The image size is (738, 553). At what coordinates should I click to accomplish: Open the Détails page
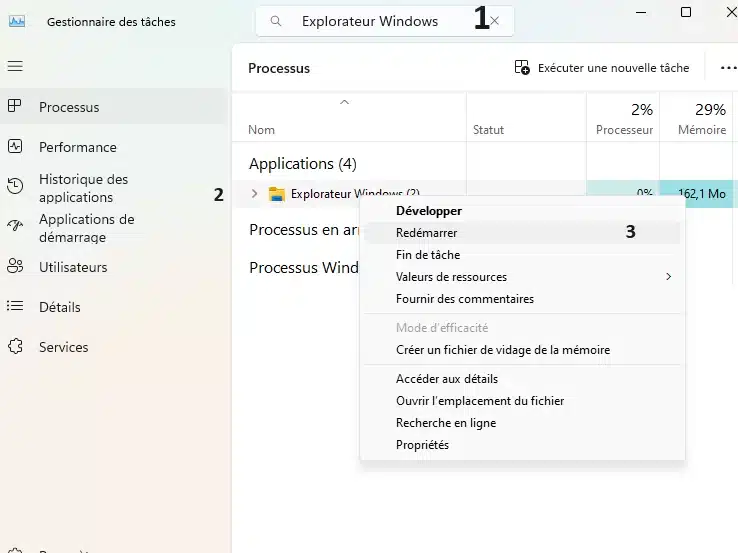[x=113, y=307]
